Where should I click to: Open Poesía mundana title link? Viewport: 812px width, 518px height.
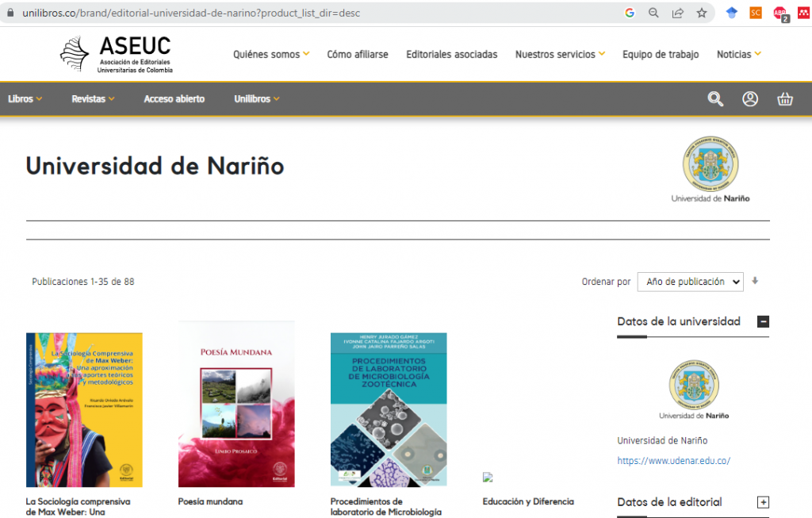tap(210, 501)
